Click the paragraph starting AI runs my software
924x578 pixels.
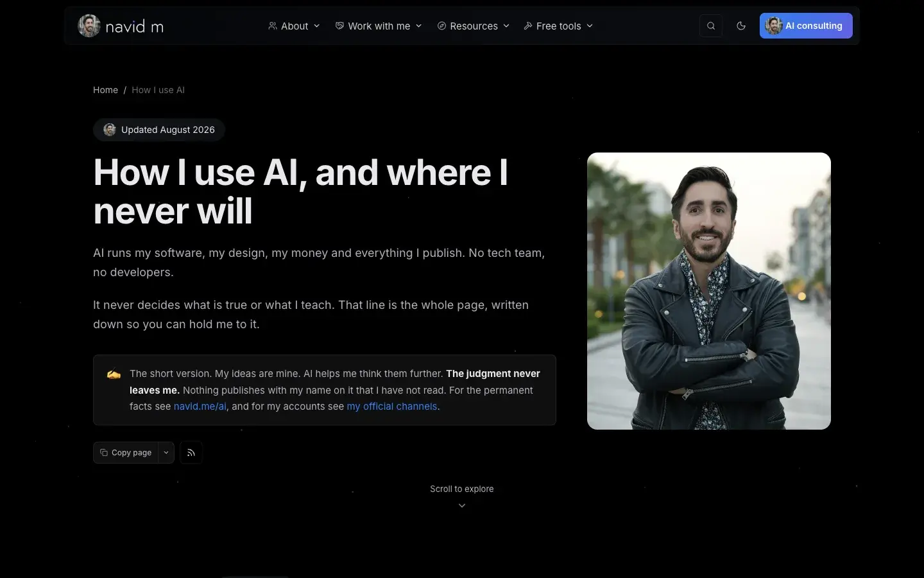(319, 263)
